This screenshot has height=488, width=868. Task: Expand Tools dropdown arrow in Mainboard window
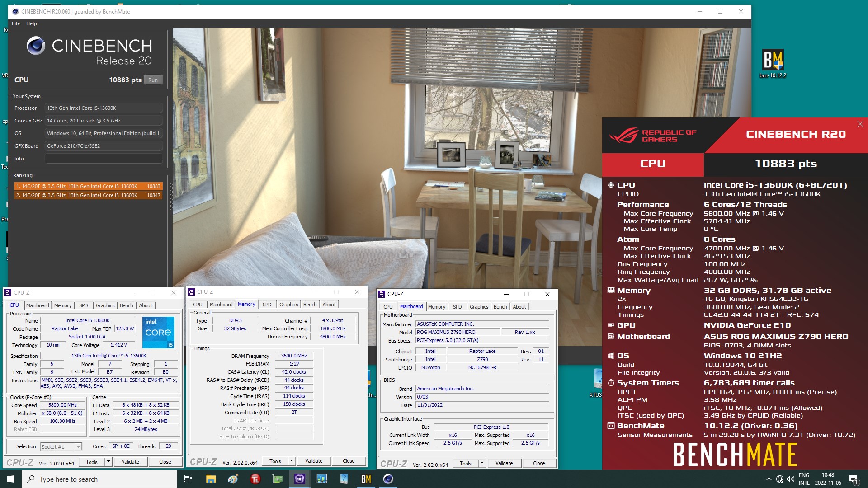coord(482,463)
